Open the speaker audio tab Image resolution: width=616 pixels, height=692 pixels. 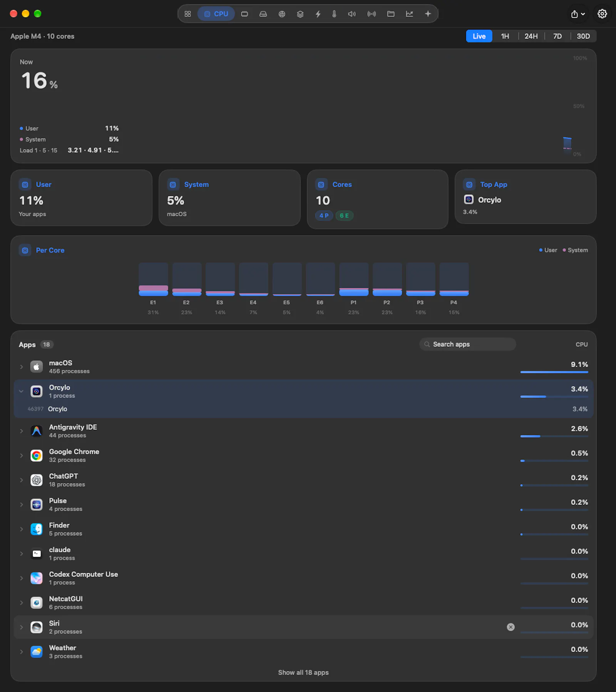(352, 14)
